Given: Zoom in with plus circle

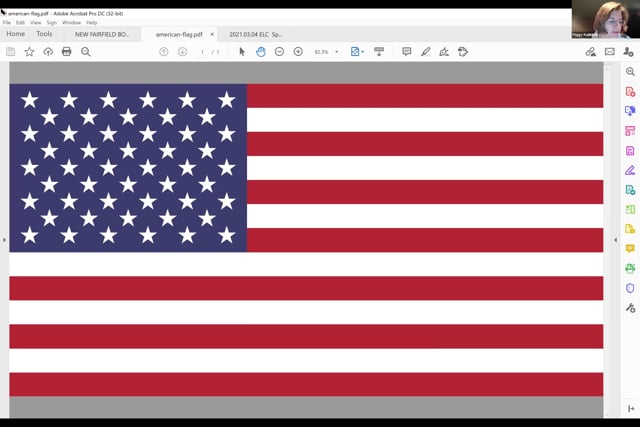Looking at the screenshot, I should click(x=298, y=52).
